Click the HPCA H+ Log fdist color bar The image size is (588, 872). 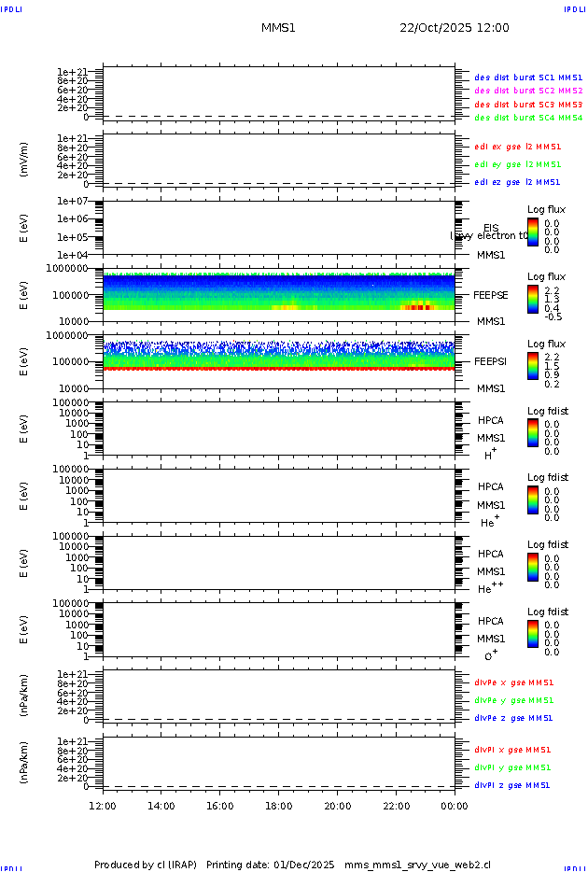(x=533, y=433)
